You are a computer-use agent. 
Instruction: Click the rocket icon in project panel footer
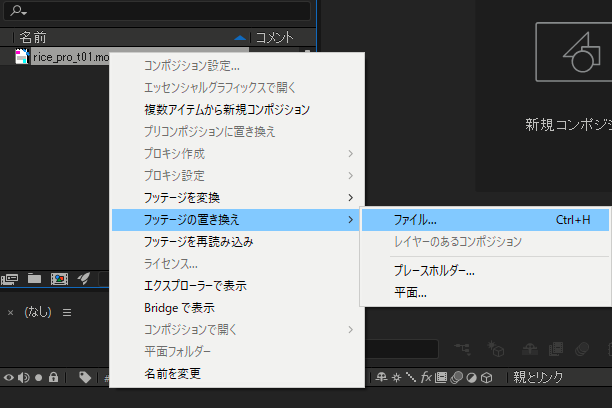(x=85, y=278)
